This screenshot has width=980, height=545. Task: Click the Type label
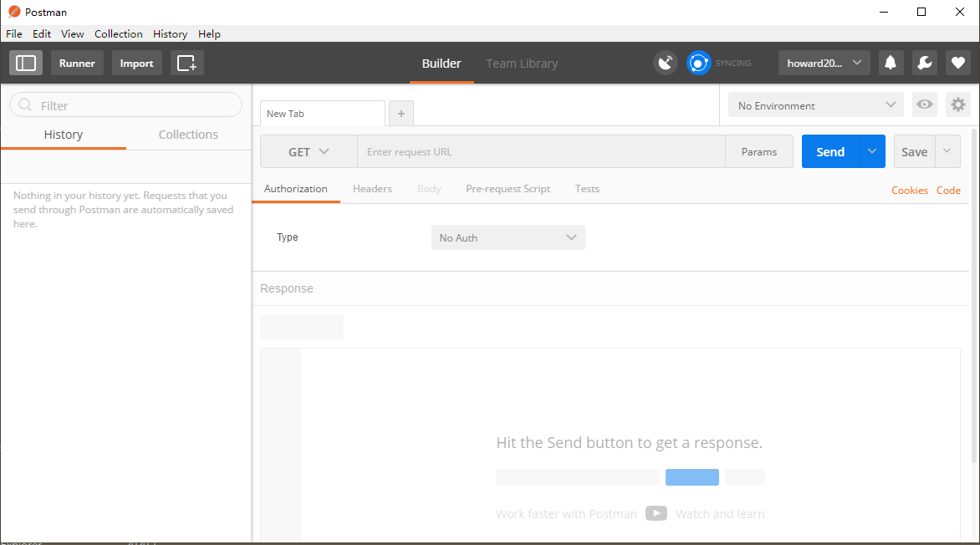(x=288, y=237)
